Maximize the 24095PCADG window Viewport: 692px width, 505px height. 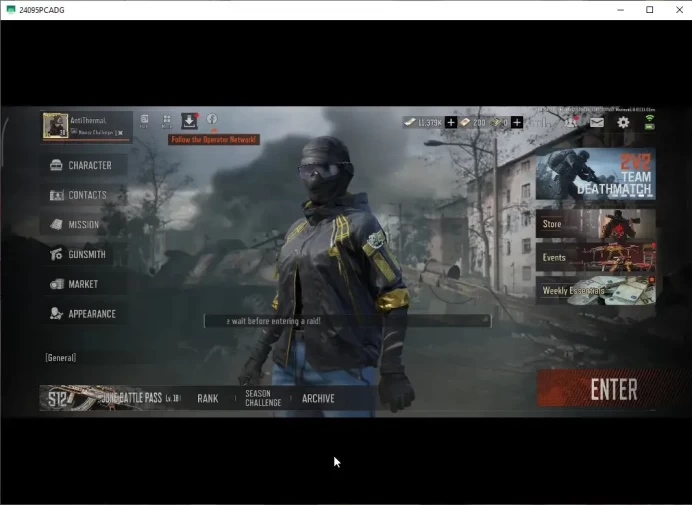pyautogui.click(x=650, y=10)
